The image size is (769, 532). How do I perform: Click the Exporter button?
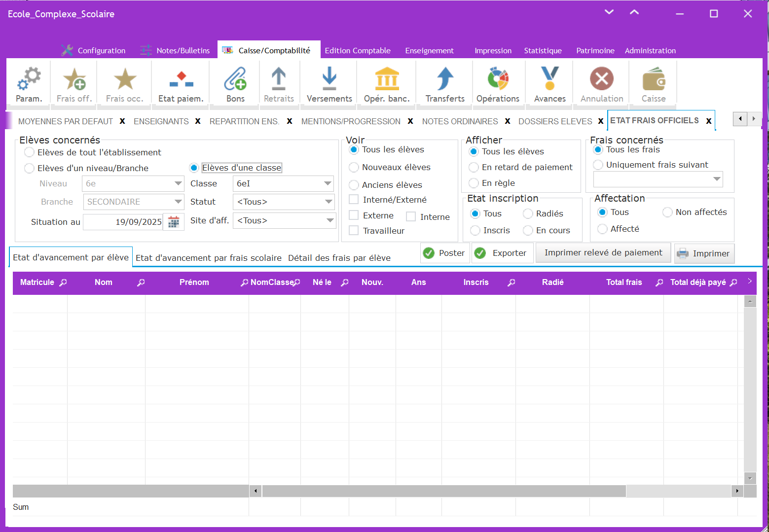(502, 253)
